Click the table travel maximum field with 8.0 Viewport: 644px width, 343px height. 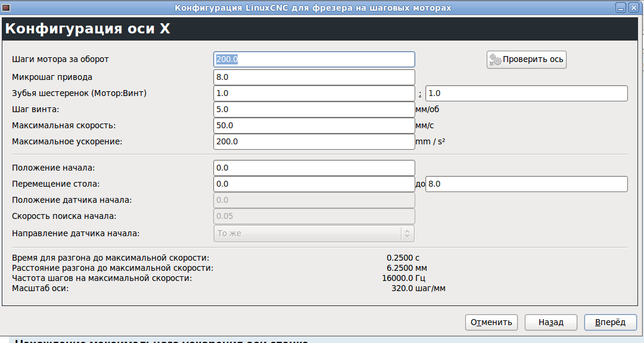coord(527,184)
